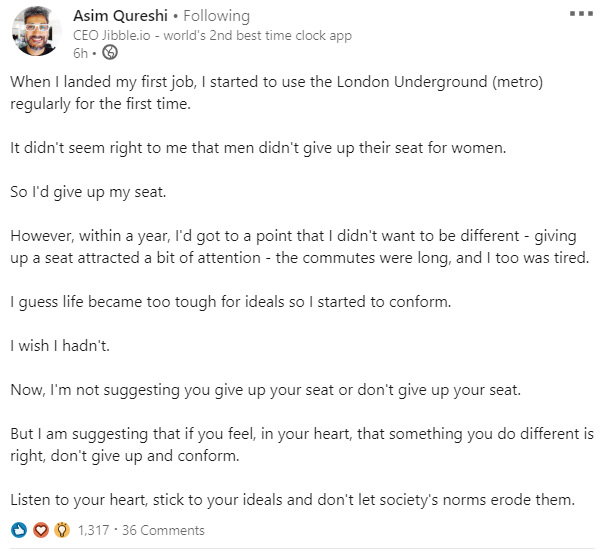This screenshot has height=551, width=610.
Task: Click the "I wish I hadn't." sentence
Action: (x=60, y=346)
